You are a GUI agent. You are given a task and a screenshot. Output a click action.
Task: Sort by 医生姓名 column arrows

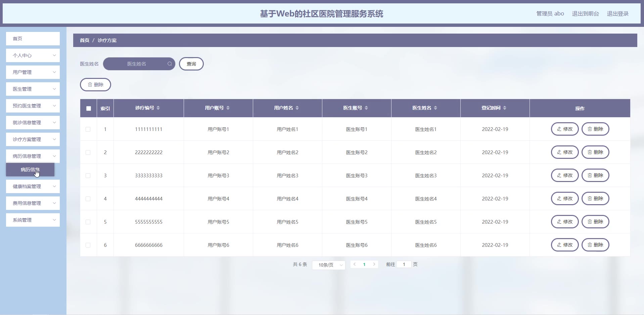pos(435,108)
